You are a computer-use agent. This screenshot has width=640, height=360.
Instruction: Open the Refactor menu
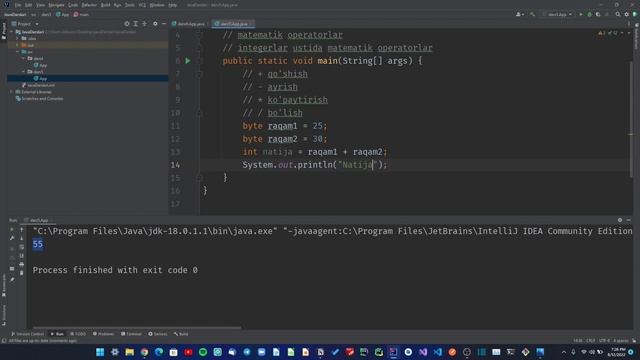(89, 5)
